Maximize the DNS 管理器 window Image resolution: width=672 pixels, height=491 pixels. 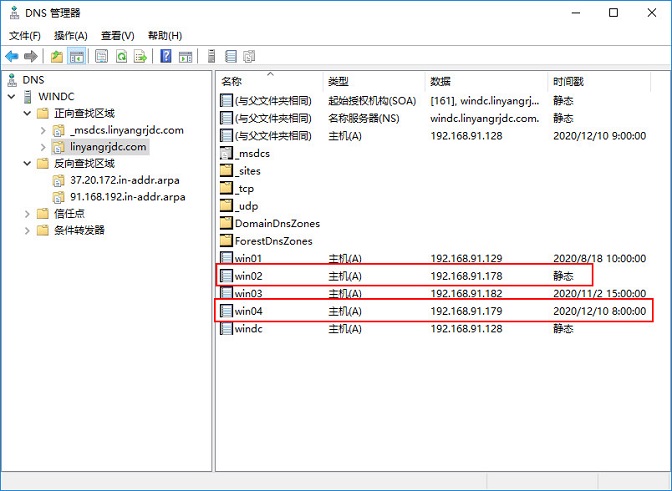(613, 13)
